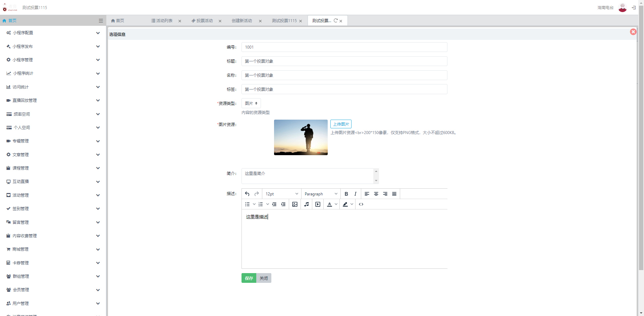Open the 资源类型 select dropdown

pyautogui.click(x=251, y=104)
